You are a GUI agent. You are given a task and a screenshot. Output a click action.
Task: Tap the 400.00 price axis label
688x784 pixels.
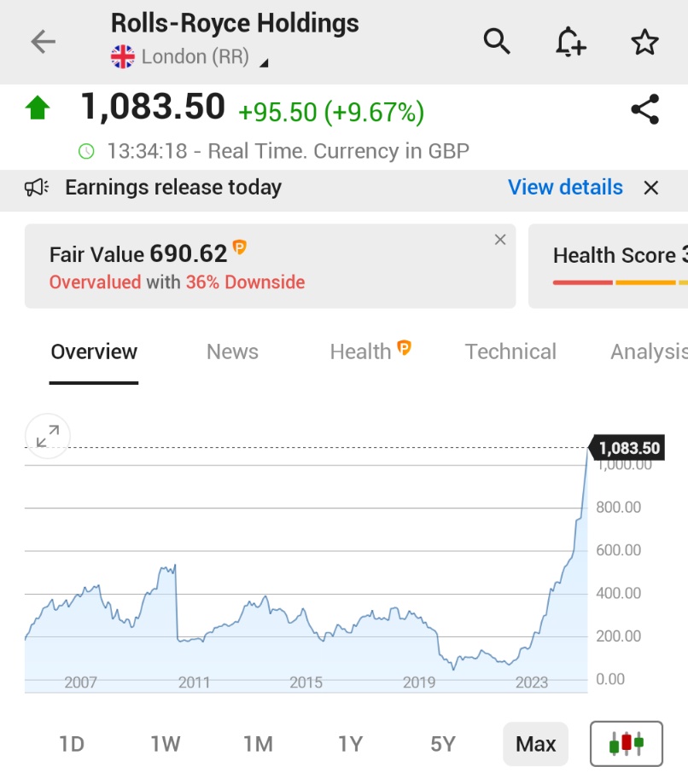[x=619, y=593]
